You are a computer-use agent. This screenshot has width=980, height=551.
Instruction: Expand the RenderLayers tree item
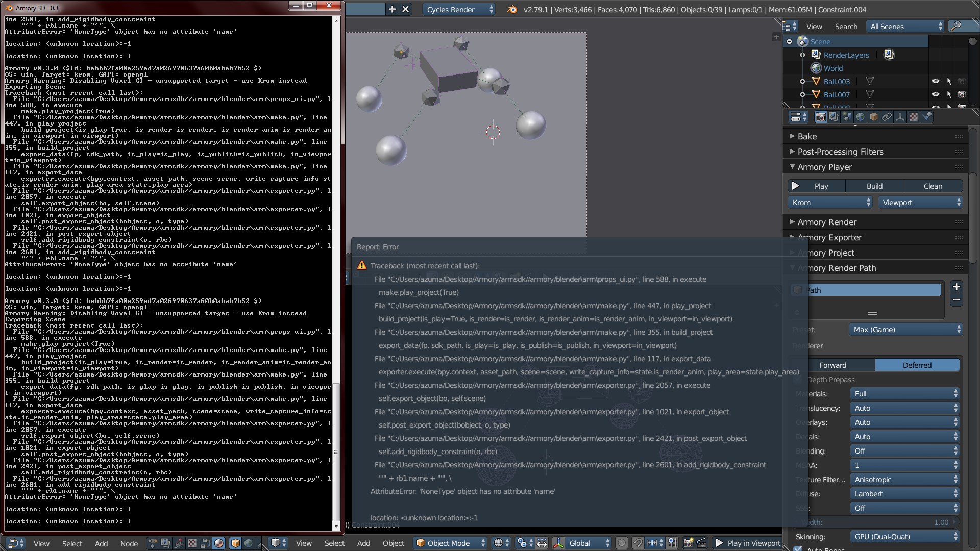click(x=802, y=55)
